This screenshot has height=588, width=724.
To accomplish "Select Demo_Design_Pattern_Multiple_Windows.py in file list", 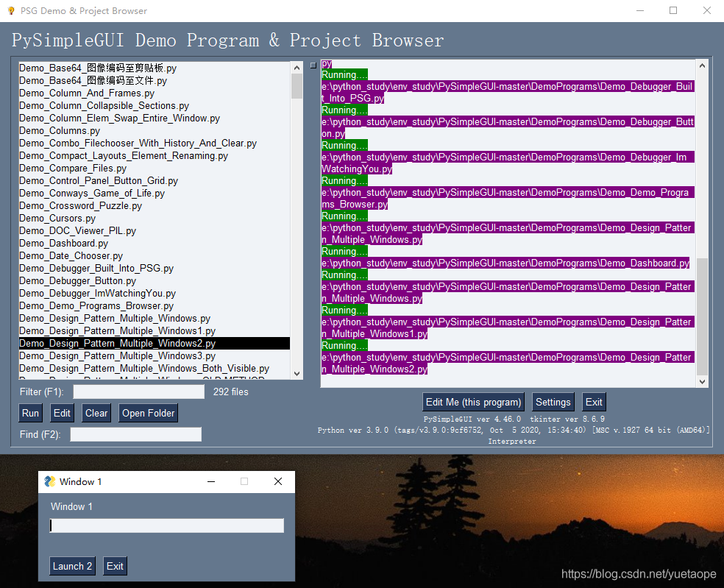I will click(155, 318).
